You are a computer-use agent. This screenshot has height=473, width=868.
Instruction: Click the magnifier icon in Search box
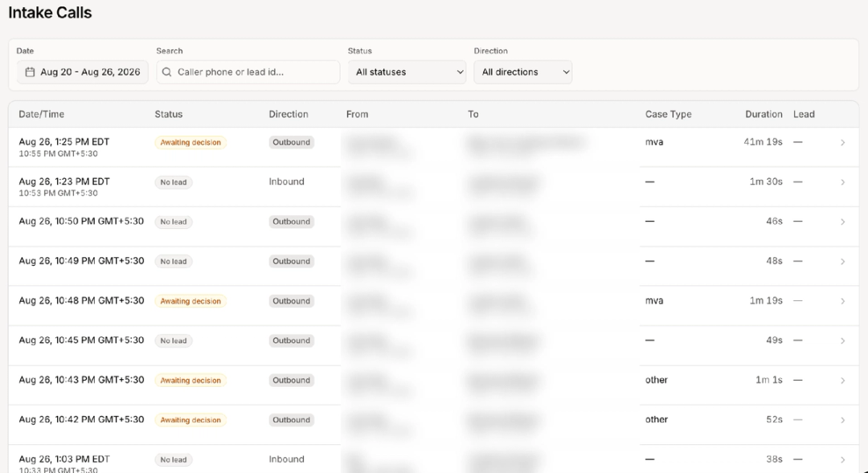(x=166, y=72)
